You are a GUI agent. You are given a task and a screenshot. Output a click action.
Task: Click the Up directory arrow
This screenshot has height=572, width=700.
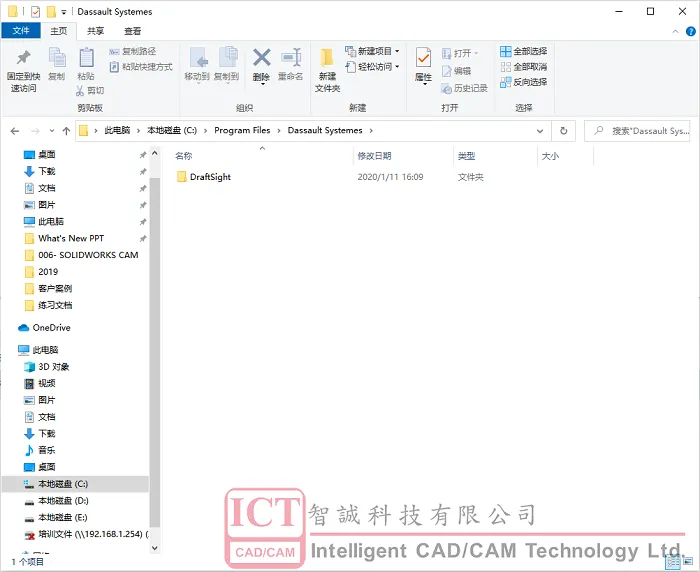coord(66,130)
